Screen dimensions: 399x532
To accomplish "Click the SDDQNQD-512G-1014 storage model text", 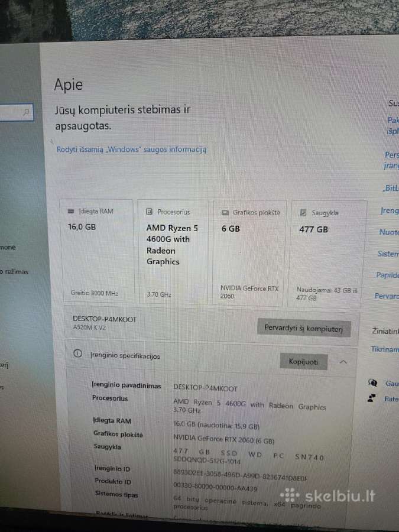I will 207,460.
